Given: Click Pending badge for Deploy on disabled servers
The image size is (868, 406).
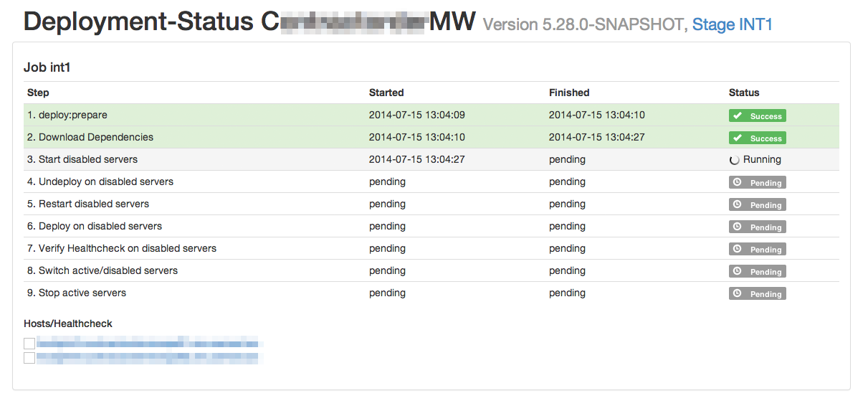Looking at the screenshot, I should (757, 227).
